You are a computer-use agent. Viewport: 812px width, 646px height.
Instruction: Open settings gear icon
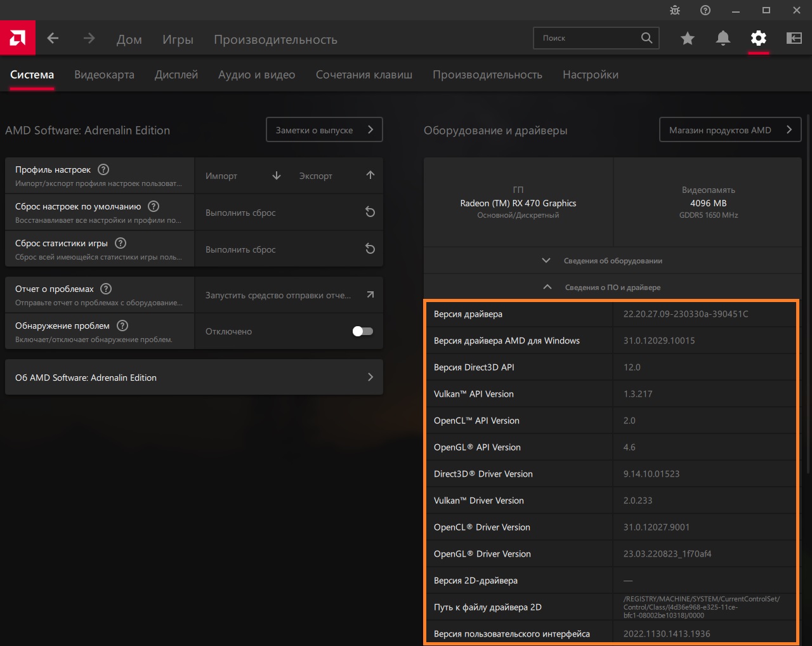pyautogui.click(x=758, y=39)
